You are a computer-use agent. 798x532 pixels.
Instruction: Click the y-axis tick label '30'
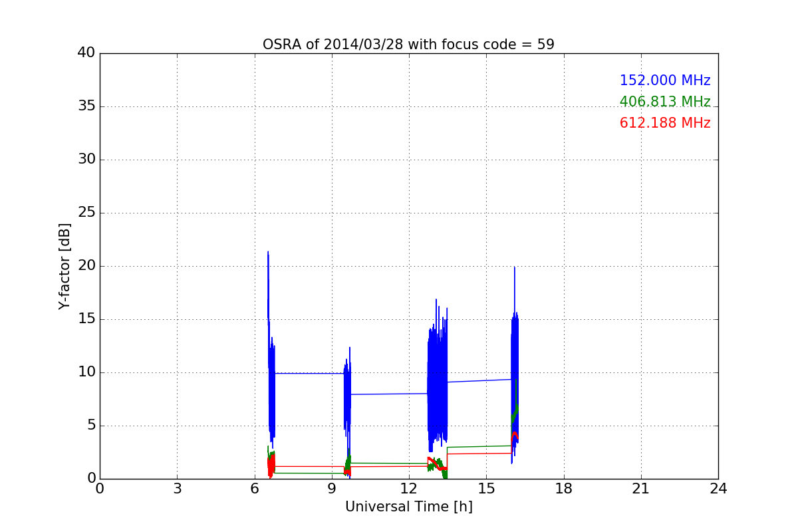[x=86, y=160]
